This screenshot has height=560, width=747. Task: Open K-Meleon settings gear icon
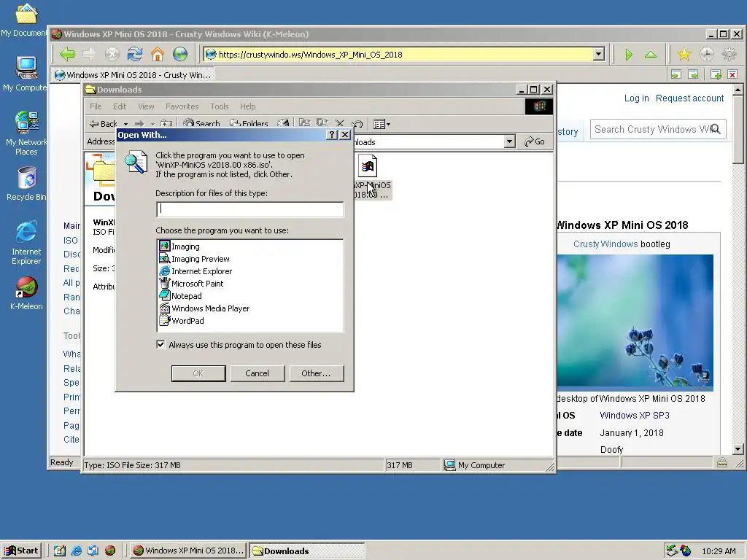(729, 54)
